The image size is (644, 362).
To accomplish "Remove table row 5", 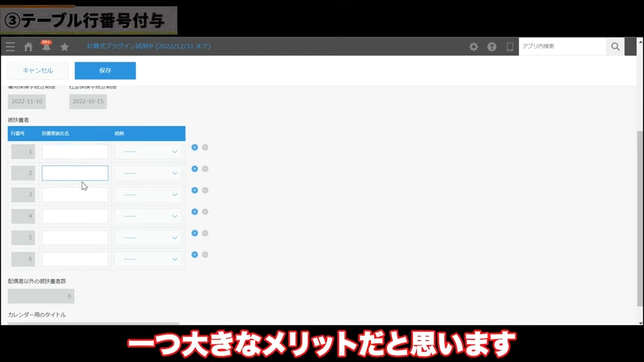I will tap(205, 233).
